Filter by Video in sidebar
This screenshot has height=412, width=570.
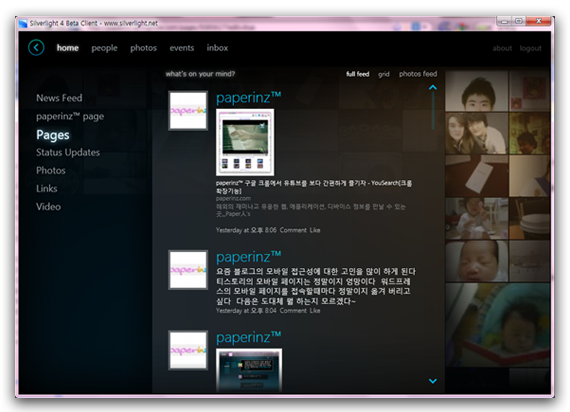48,207
